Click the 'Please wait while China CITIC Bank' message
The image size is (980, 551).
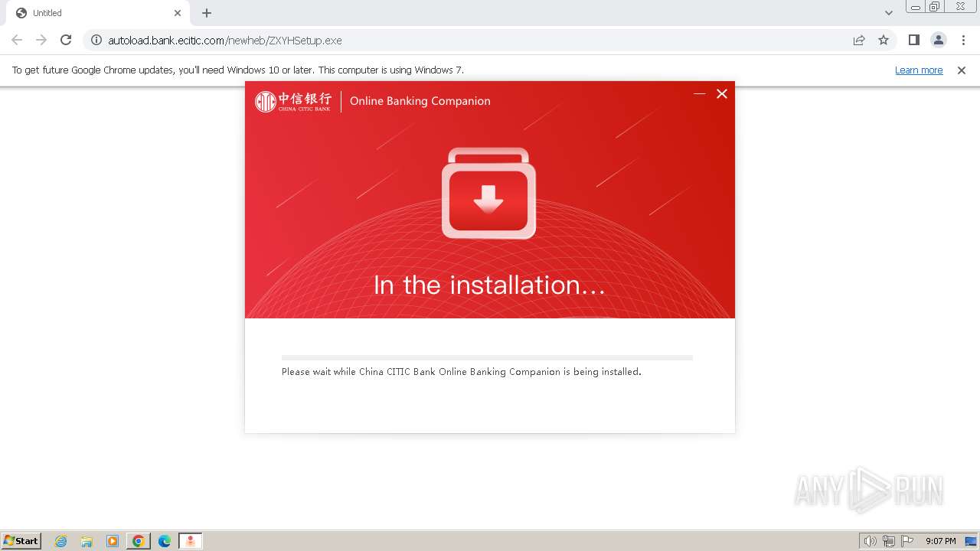(x=461, y=372)
